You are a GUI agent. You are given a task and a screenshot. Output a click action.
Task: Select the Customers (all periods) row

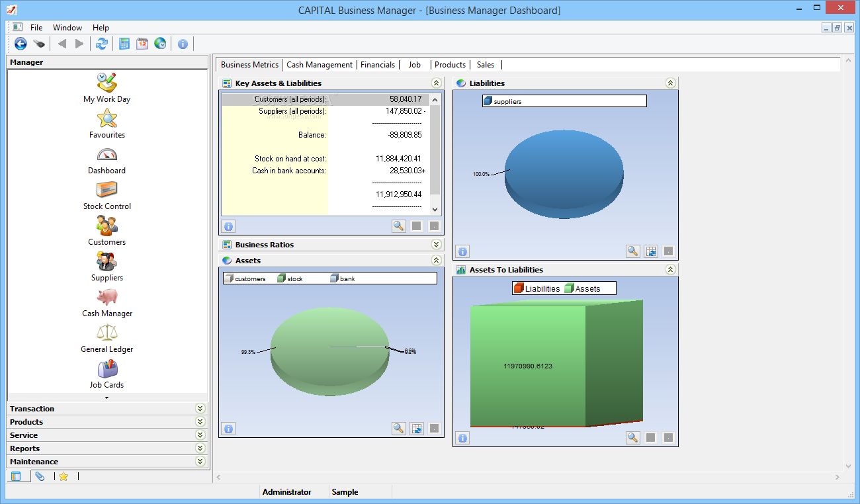coord(325,100)
